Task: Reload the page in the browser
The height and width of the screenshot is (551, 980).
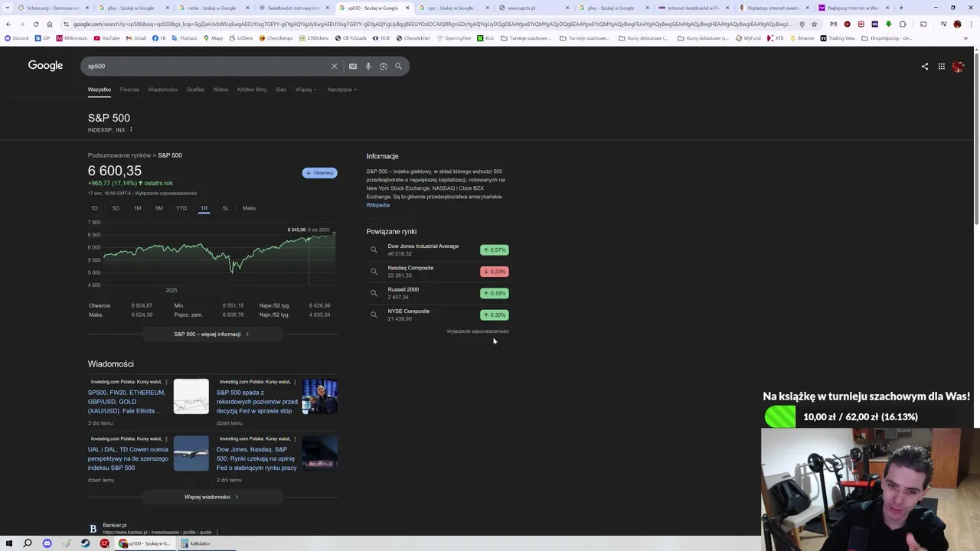Action: coord(35,24)
